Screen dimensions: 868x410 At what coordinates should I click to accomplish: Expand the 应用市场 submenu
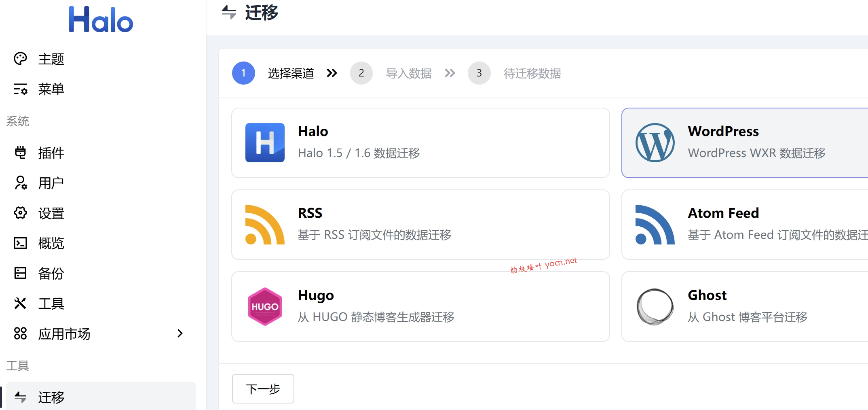pyautogui.click(x=180, y=334)
